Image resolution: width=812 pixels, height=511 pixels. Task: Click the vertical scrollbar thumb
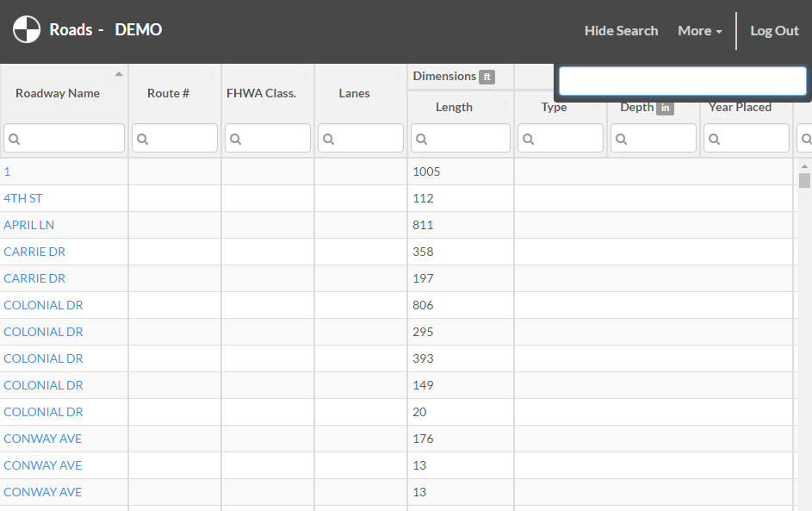[x=804, y=180]
